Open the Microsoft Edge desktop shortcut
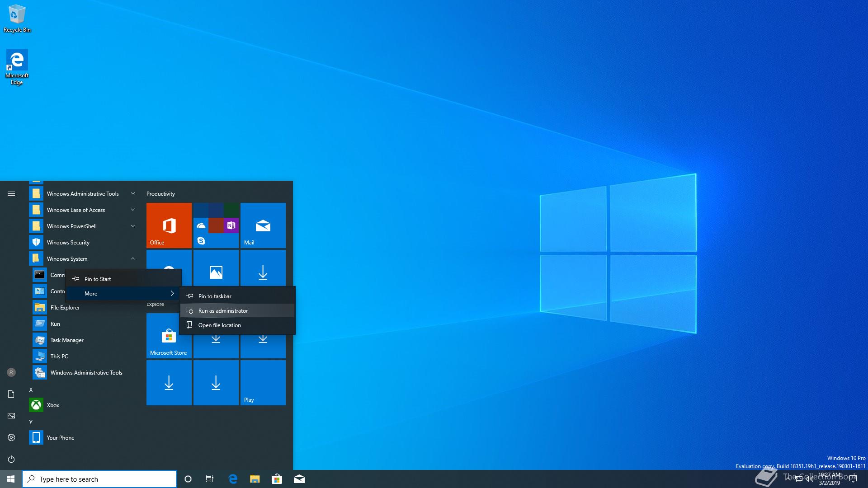Viewport: 868px width, 488px height. (x=17, y=67)
